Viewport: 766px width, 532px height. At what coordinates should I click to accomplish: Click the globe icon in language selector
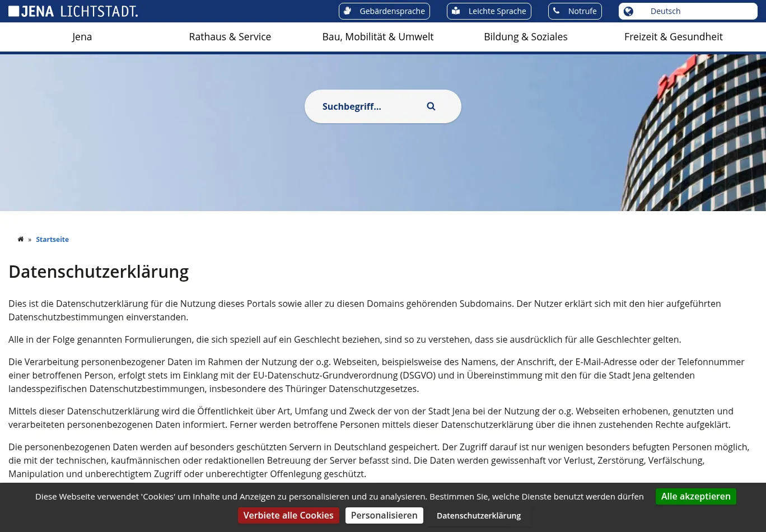coord(628,11)
